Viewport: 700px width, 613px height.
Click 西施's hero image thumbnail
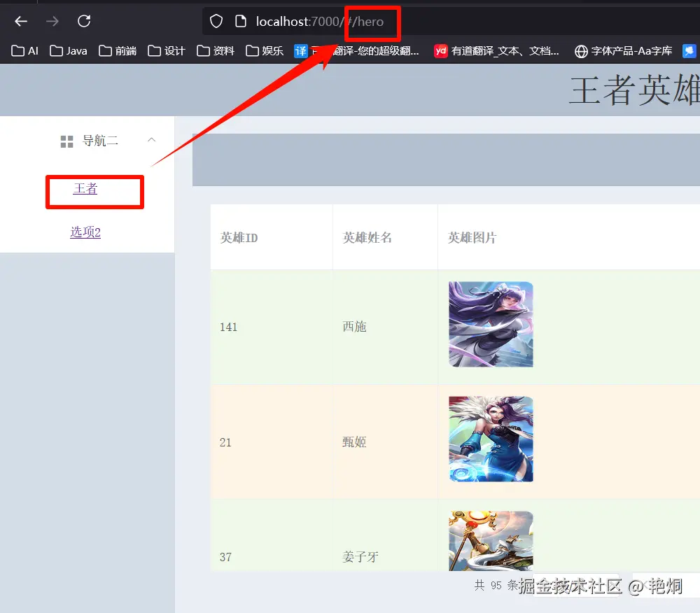[x=491, y=324]
